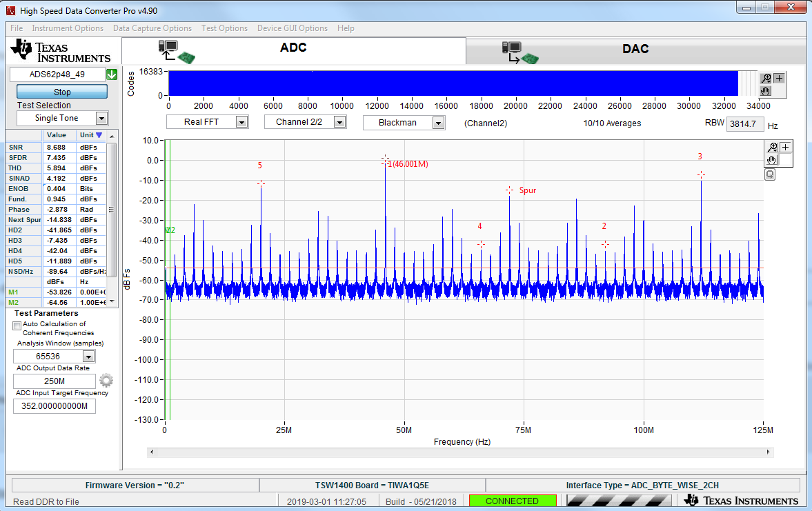
Task: Click the ADC Output Data Rate 250M field
Action: pyautogui.click(x=55, y=381)
